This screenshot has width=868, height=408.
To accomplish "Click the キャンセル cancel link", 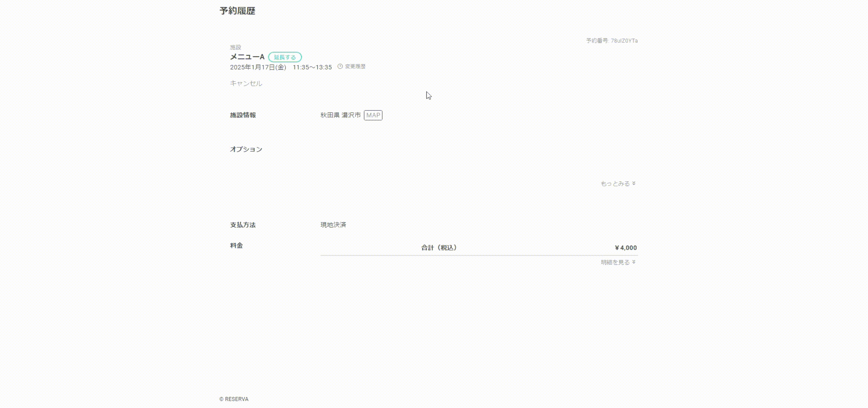I will pyautogui.click(x=246, y=83).
